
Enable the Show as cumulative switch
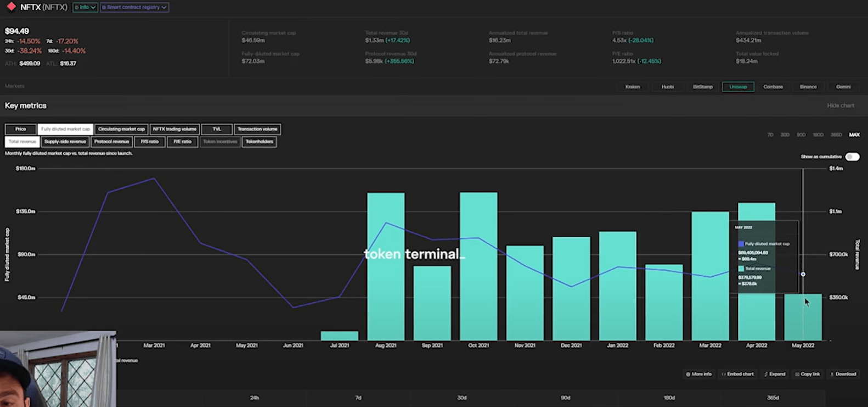click(852, 157)
